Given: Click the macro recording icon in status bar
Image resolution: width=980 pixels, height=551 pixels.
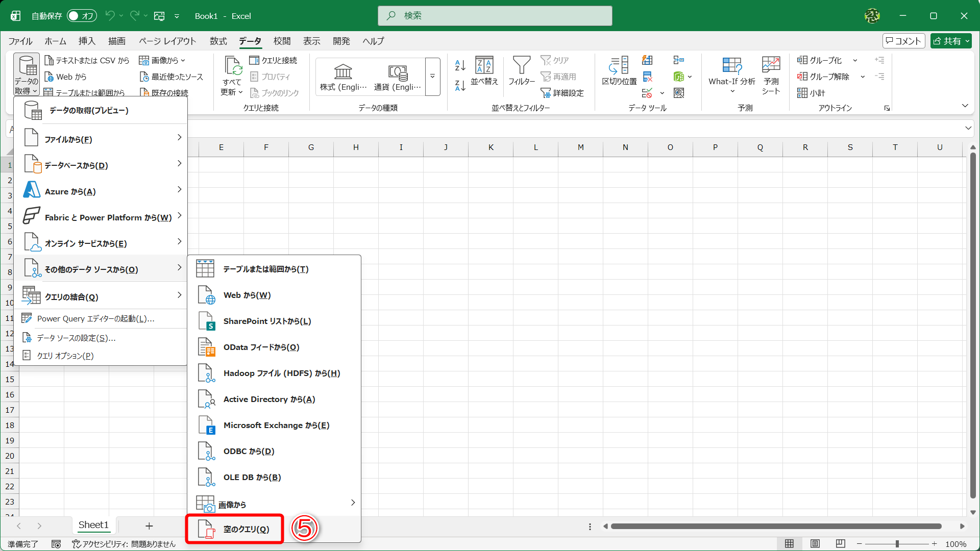Looking at the screenshot, I should (x=56, y=544).
